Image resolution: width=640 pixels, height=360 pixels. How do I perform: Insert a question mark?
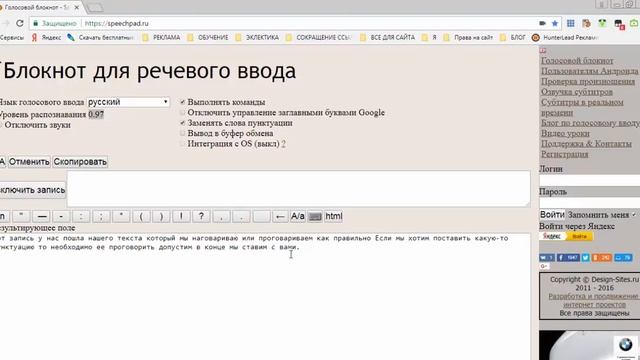(x=201, y=216)
